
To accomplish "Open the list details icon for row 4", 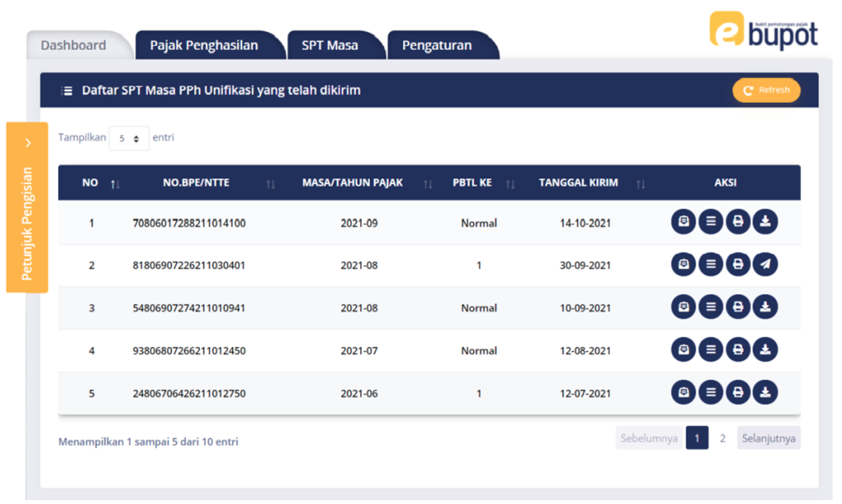I will [711, 350].
